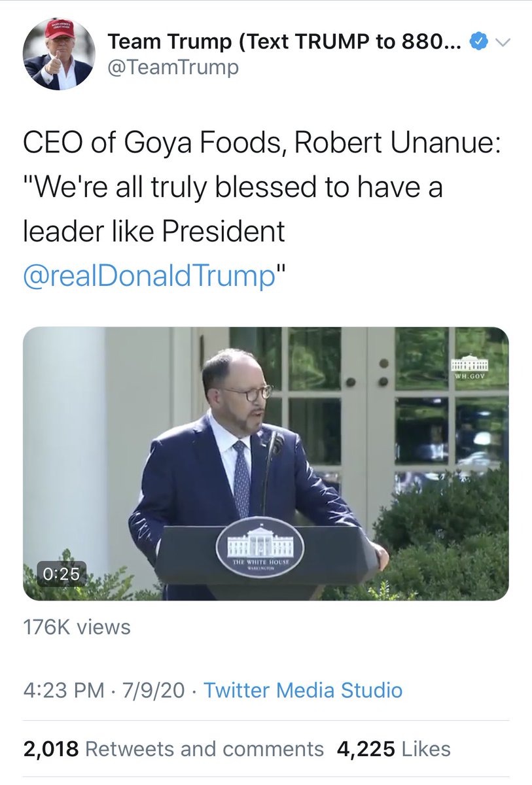View the 2,018 Retweets and comments
This screenshot has height=785, width=532.
click(x=173, y=749)
